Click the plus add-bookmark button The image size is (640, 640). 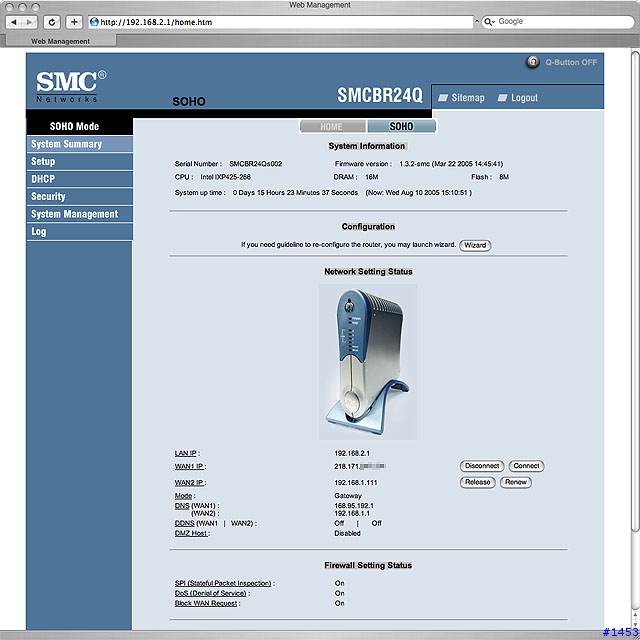tap(74, 22)
